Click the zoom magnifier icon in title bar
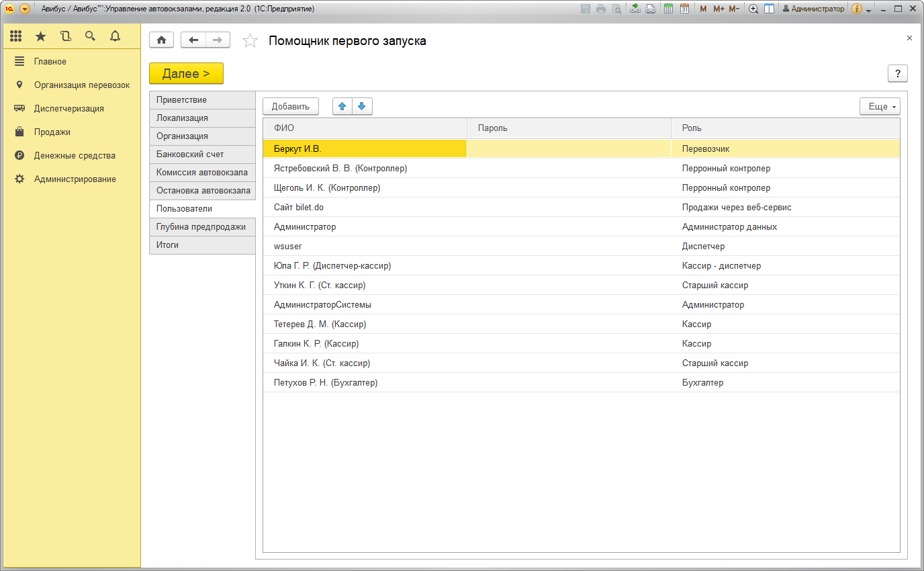924x571 pixels. [753, 9]
